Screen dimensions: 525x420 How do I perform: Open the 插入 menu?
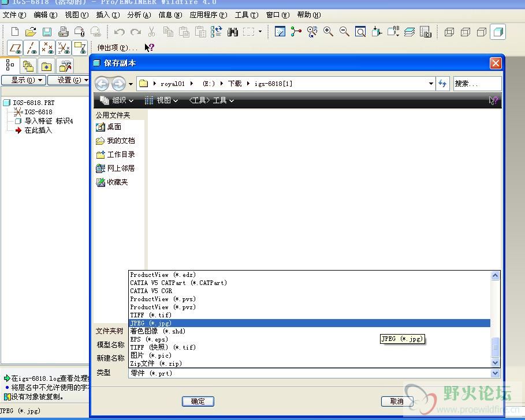point(108,15)
